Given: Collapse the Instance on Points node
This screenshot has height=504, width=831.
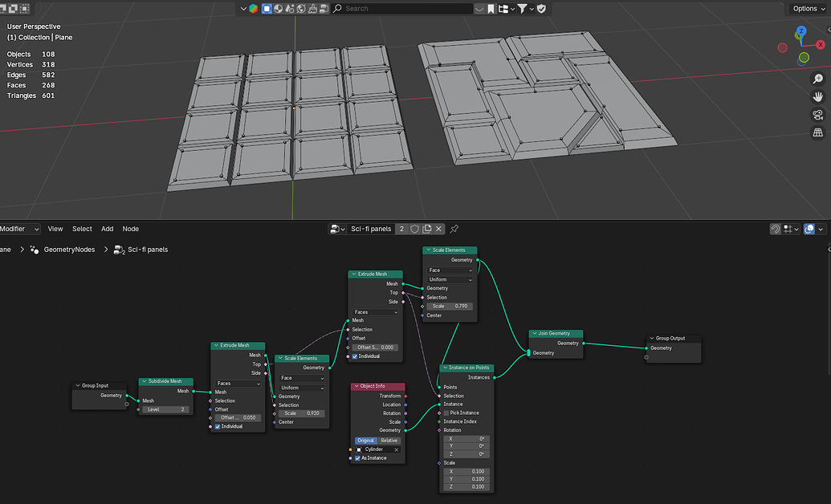Looking at the screenshot, I should pos(445,368).
